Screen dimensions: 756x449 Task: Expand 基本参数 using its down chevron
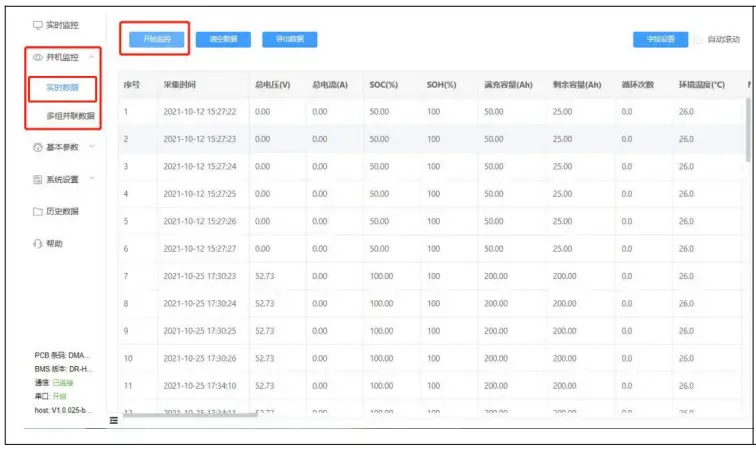(x=92, y=147)
